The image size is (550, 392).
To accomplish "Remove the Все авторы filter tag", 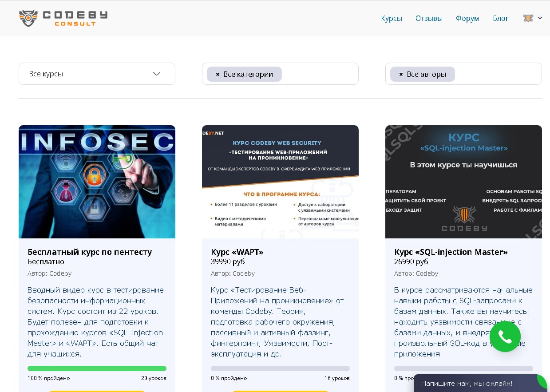I will [401, 74].
